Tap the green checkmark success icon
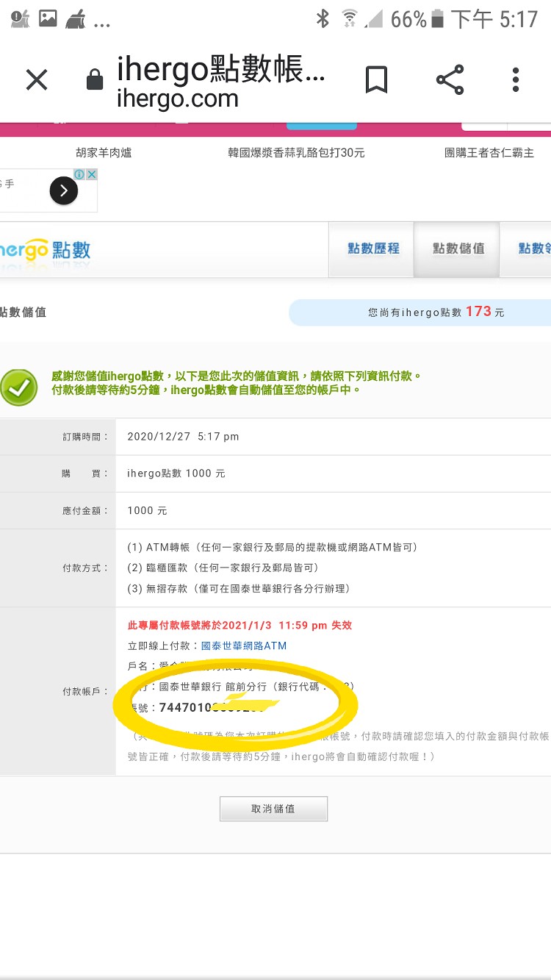Screen dimensions: 551x980 coord(19,387)
